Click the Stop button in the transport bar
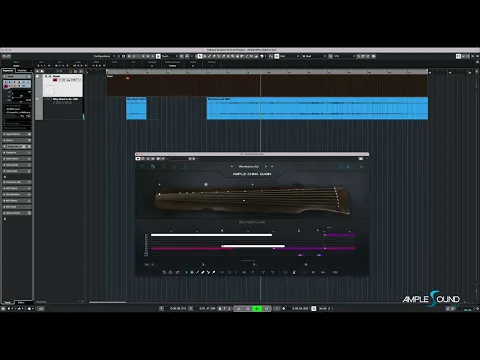The width and height of the screenshot is (480, 360). [x=248, y=309]
